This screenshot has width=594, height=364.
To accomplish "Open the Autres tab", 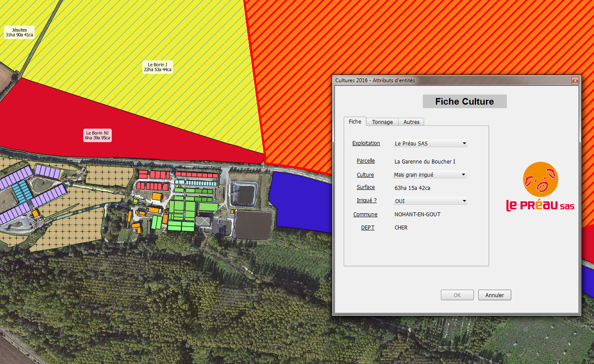I will coord(411,122).
